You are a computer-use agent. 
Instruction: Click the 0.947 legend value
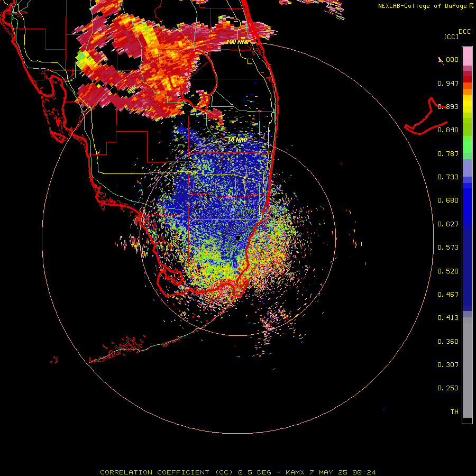tap(448, 83)
